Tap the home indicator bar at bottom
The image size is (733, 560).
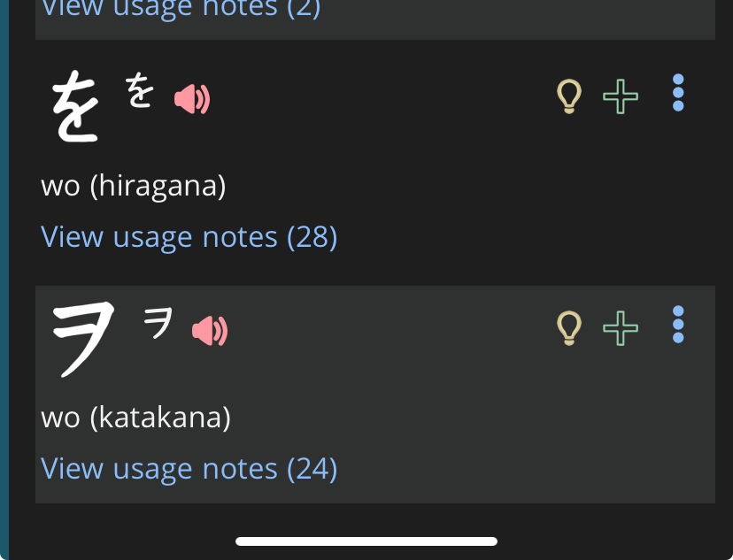366,541
